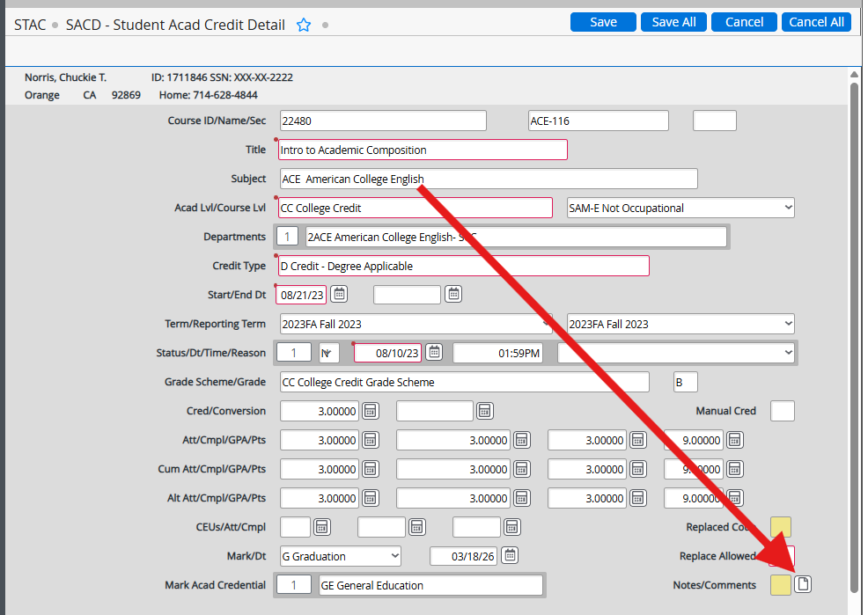
Task: Open the Notes/Comments detail document icon
Action: click(803, 584)
